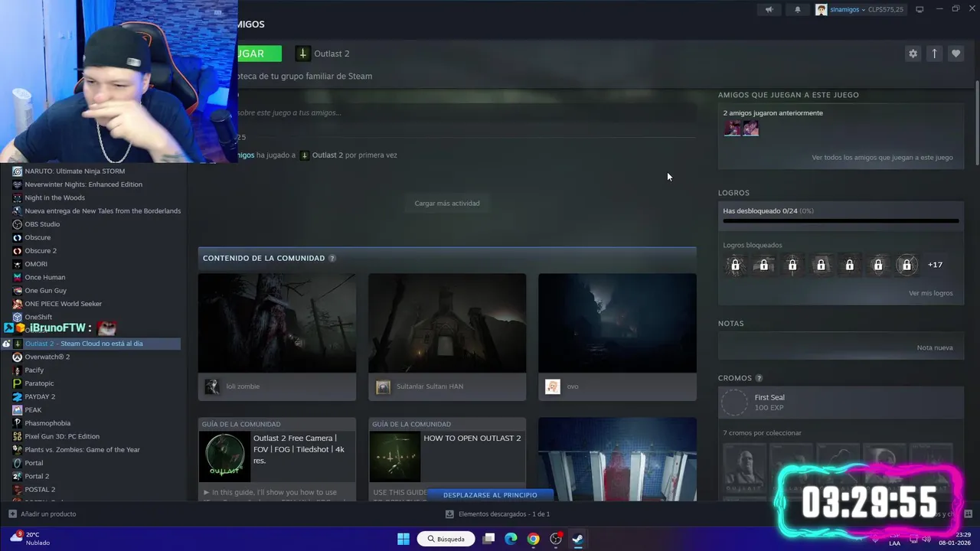Screen dimensions: 980x551
Task: Open Ver mis logros link
Action: click(x=930, y=293)
